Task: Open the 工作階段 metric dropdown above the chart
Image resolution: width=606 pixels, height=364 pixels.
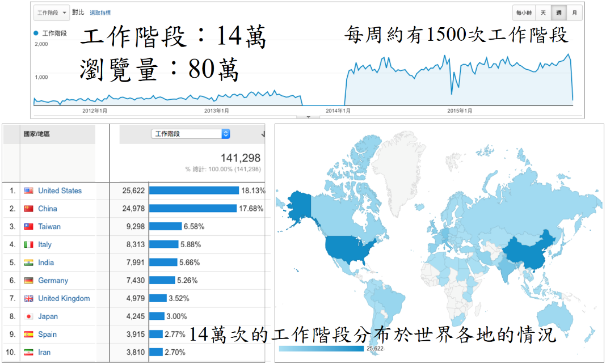Action: (x=52, y=12)
